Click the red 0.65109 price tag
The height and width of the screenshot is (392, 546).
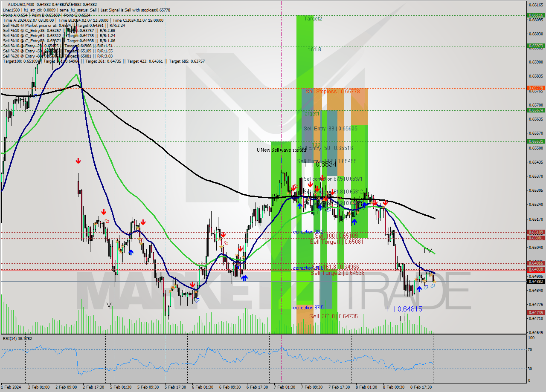coord(536,232)
